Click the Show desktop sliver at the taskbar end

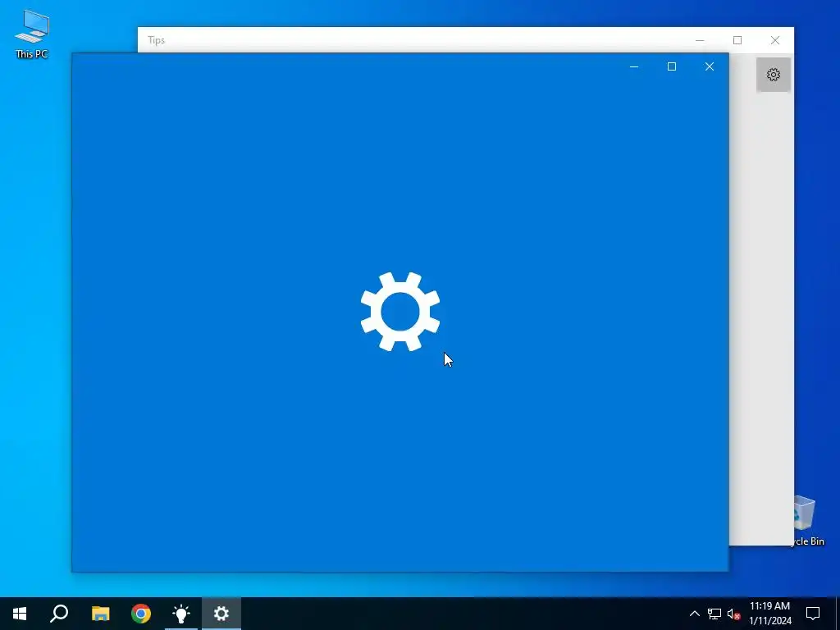point(838,614)
